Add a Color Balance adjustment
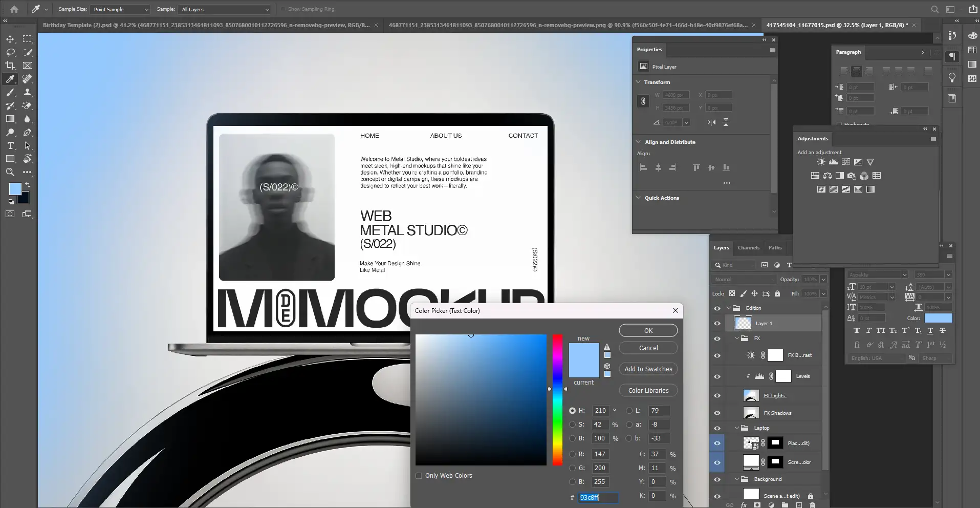980x508 pixels. click(827, 176)
